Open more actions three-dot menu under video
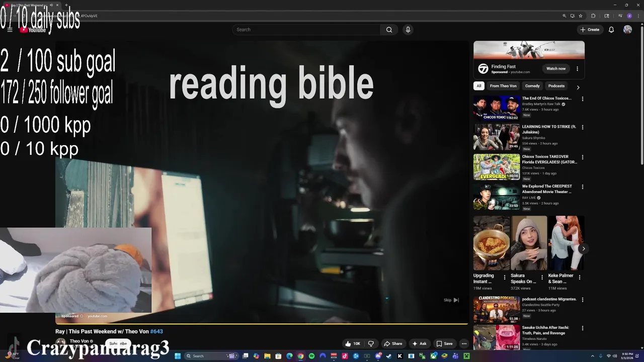This screenshot has width=644, height=362. pos(464,343)
